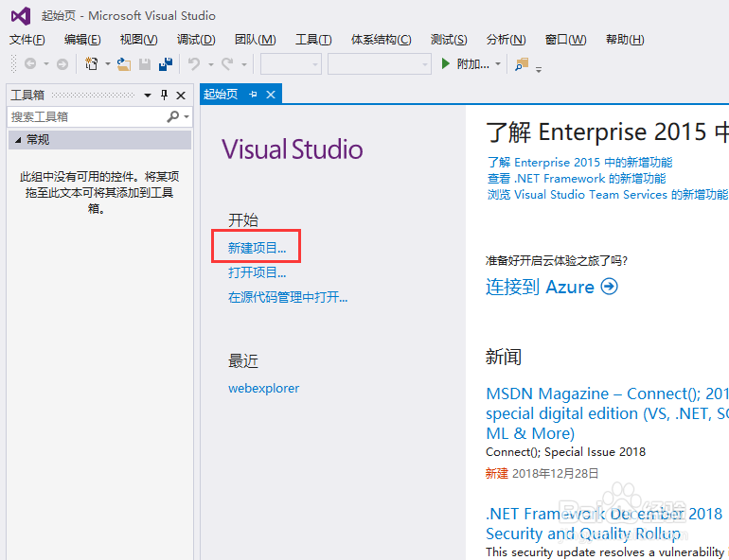Open .NET Framework December 2018 Rollup article
Image resolution: width=729 pixels, height=560 pixels.
tap(604, 523)
